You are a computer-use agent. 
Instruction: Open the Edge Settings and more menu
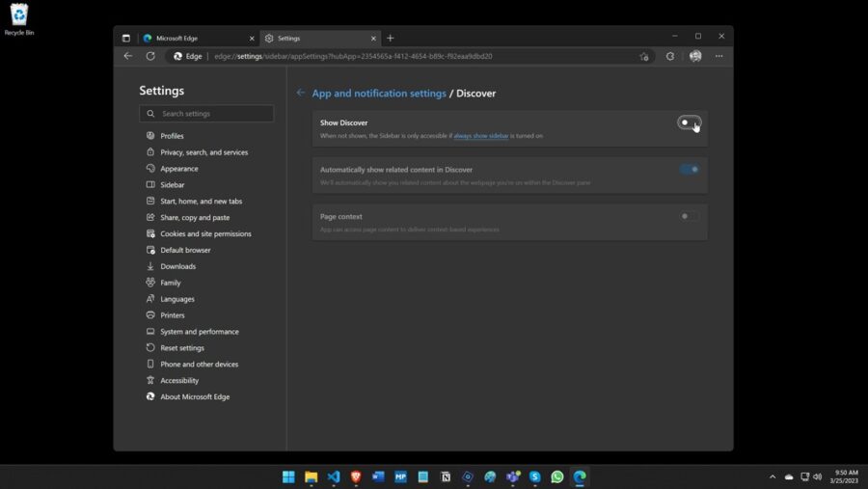[719, 56]
